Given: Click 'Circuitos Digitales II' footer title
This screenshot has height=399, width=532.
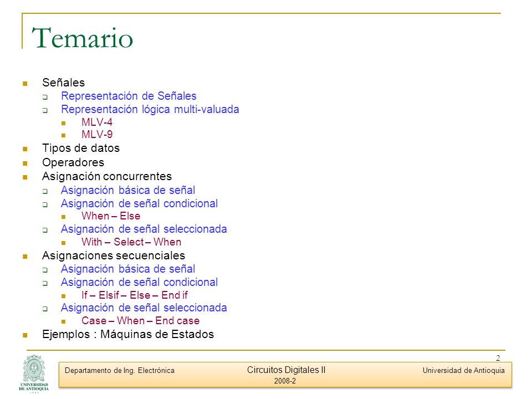Looking at the screenshot, I should 286,370.
